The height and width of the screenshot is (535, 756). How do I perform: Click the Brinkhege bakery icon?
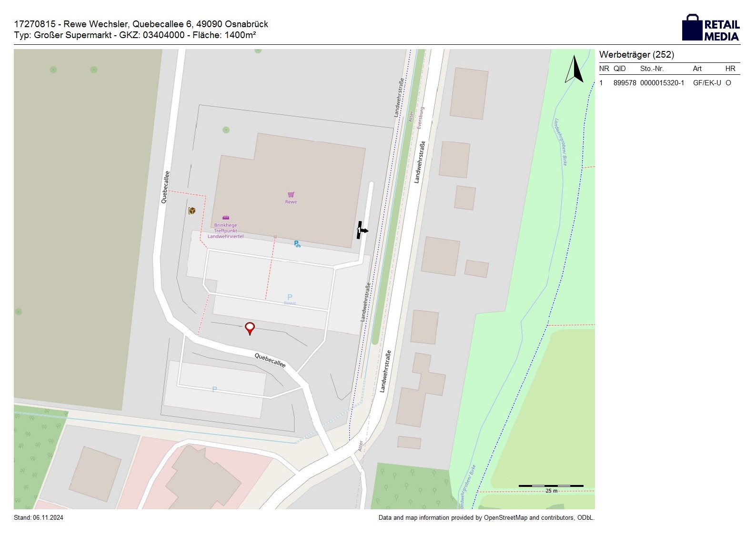(x=226, y=218)
